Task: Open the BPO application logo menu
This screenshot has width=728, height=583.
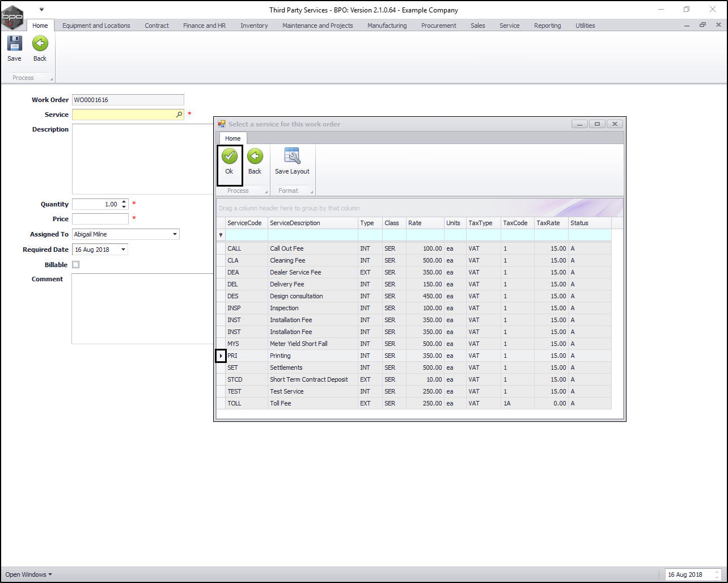Action: click(x=13, y=18)
